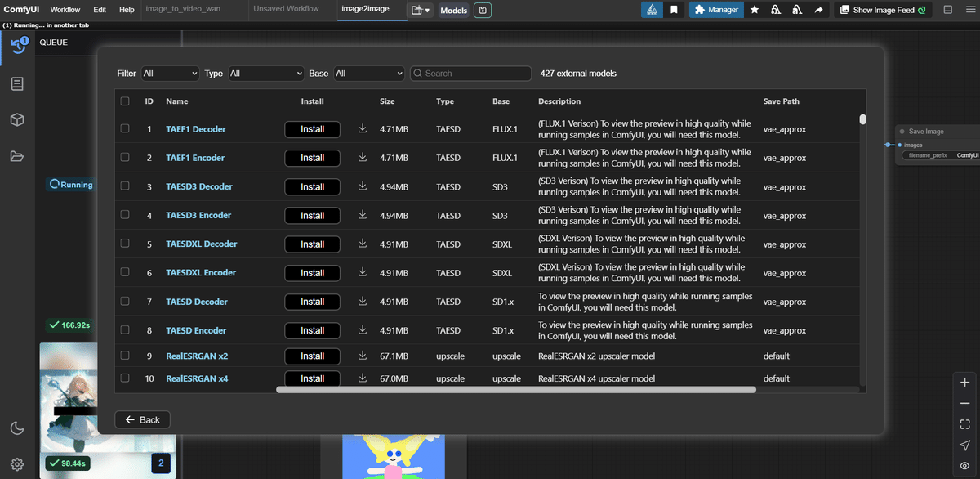The height and width of the screenshot is (479, 980).
Task: Click the models table vertical scrollbar
Action: coord(862,119)
